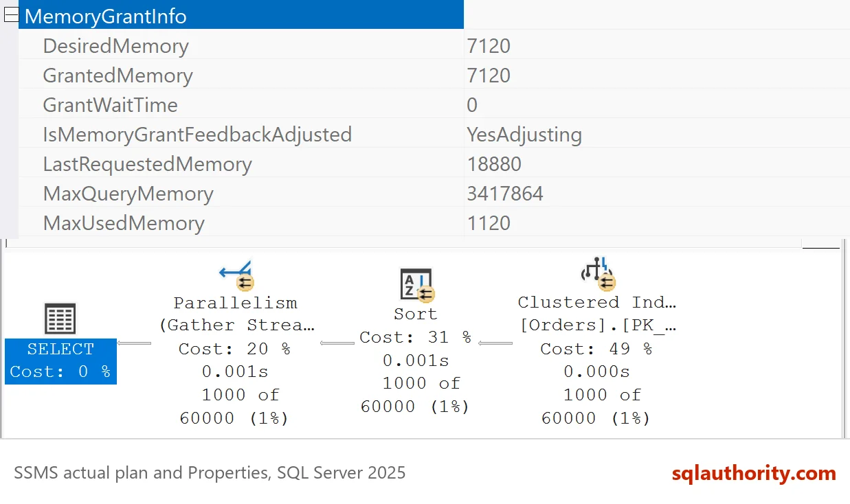The width and height of the screenshot is (850, 504).
Task: Click the Clustered Index Cost: 49 % text
Action: pos(596,349)
